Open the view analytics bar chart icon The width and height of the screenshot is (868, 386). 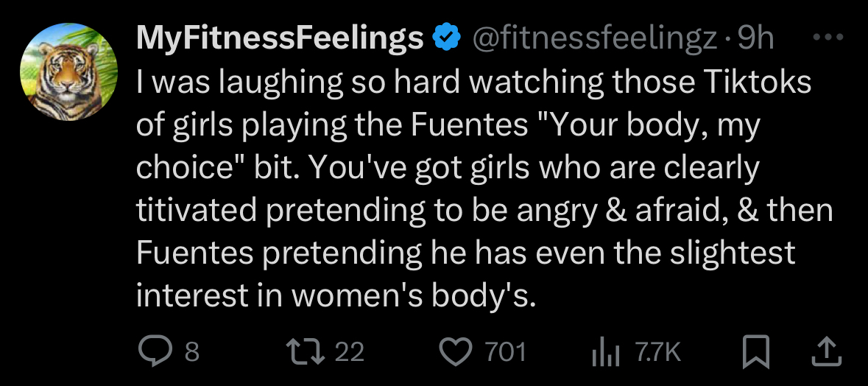point(605,353)
